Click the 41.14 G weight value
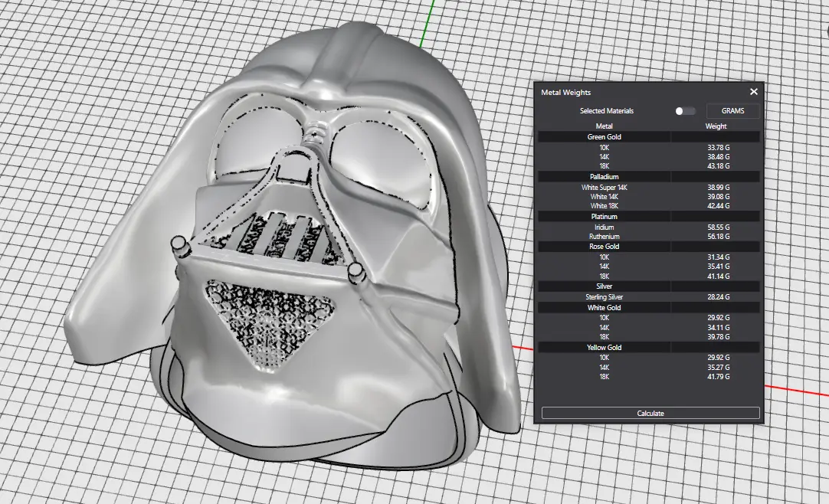Screen dimensions: 829x504 pyautogui.click(x=719, y=277)
